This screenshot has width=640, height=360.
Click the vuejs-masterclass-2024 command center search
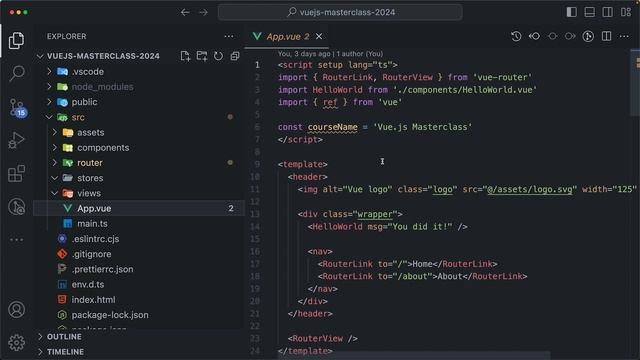click(x=340, y=12)
